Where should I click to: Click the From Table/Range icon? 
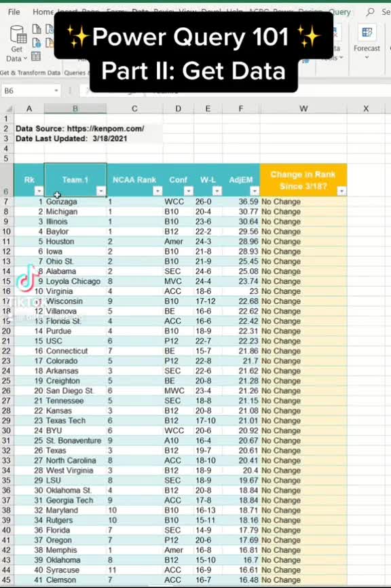(36, 56)
